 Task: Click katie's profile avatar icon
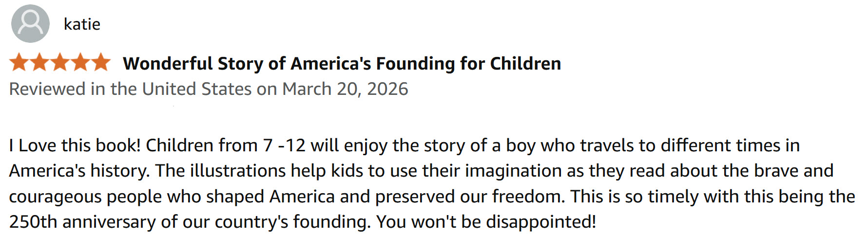coord(30,24)
